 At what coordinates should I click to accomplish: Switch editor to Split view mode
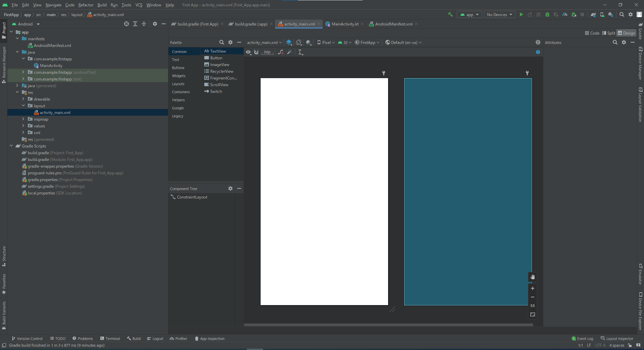pos(608,33)
